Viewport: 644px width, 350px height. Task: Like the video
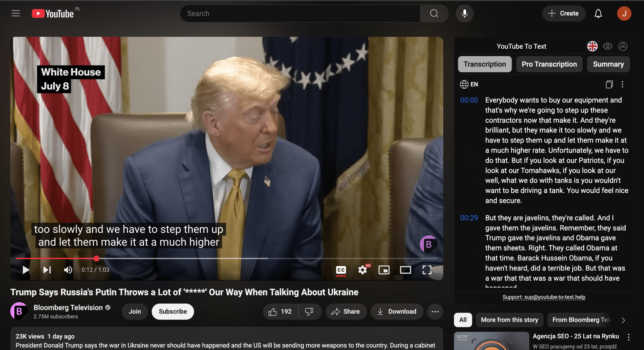point(280,311)
